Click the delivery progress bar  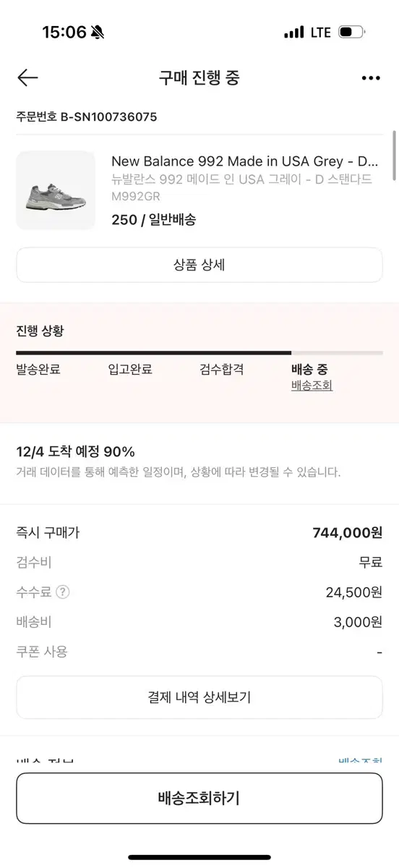click(x=199, y=353)
